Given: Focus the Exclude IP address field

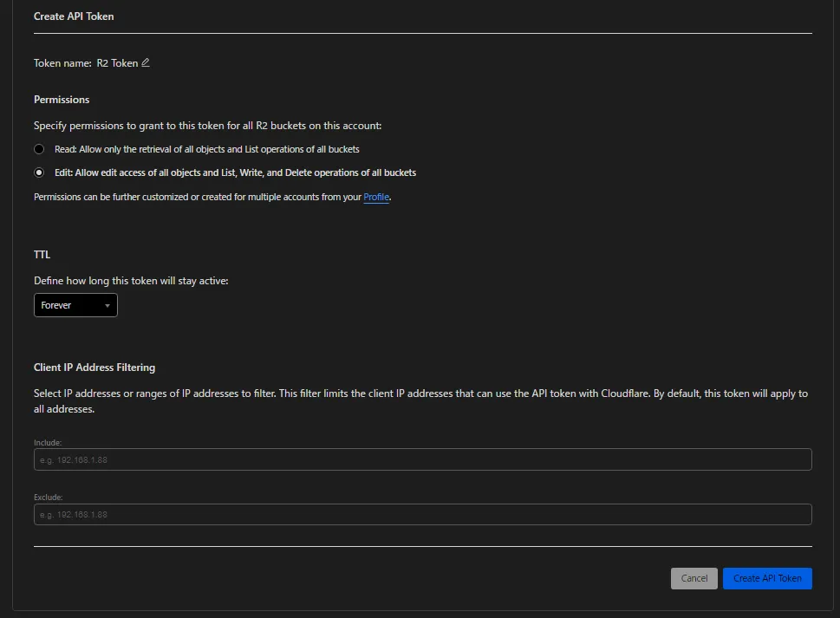Looking at the screenshot, I should click(423, 514).
